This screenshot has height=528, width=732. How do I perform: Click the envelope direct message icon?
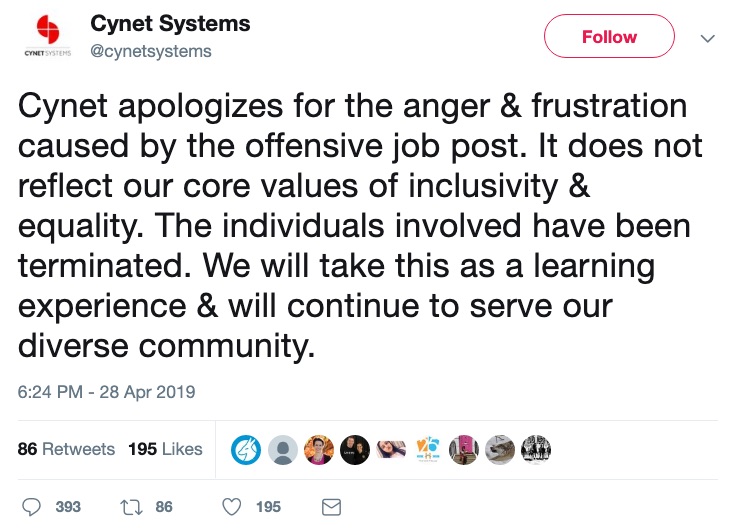point(331,507)
